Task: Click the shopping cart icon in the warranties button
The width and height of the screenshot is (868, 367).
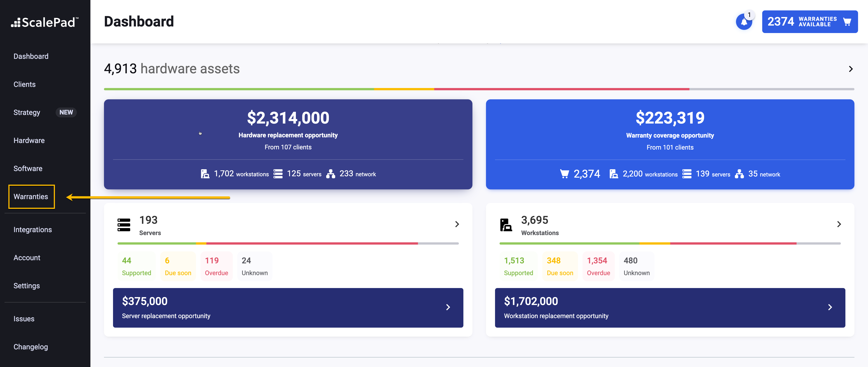Action: coord(847,22)
